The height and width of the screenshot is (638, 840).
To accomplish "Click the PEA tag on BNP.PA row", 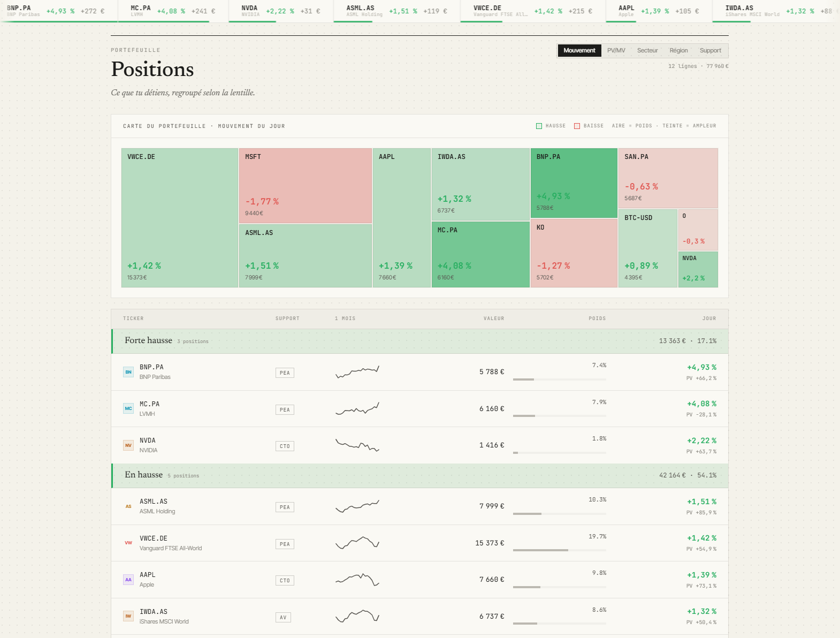I will (x=285, y=373).
